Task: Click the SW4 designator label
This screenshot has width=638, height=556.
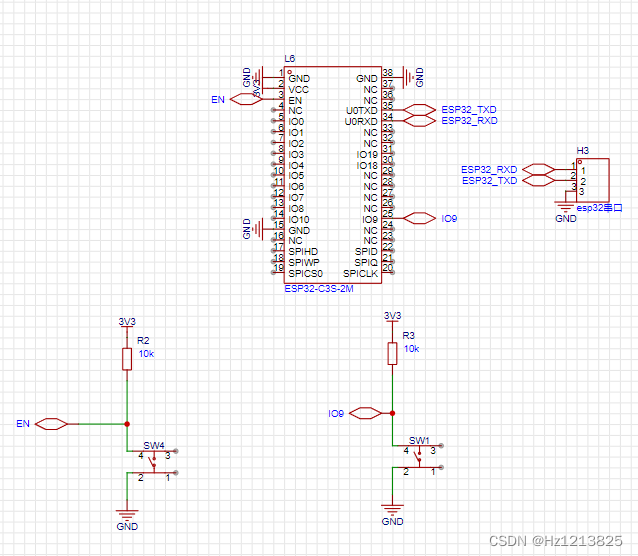Action: point(154,446)
